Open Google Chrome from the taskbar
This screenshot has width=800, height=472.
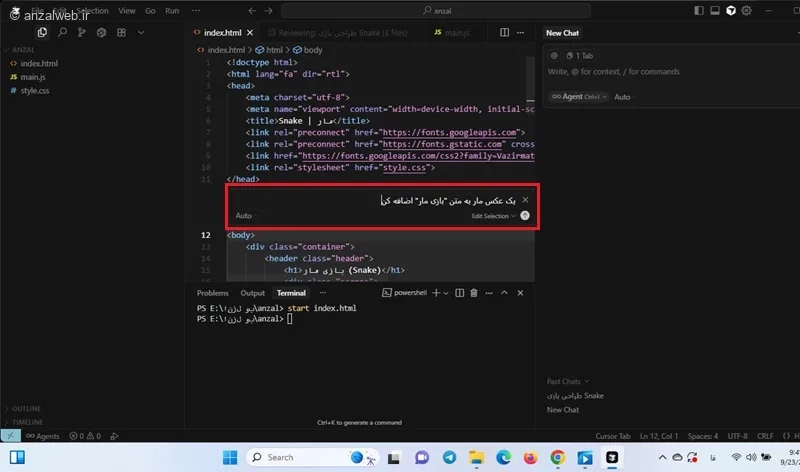click(x=558, y=458)
